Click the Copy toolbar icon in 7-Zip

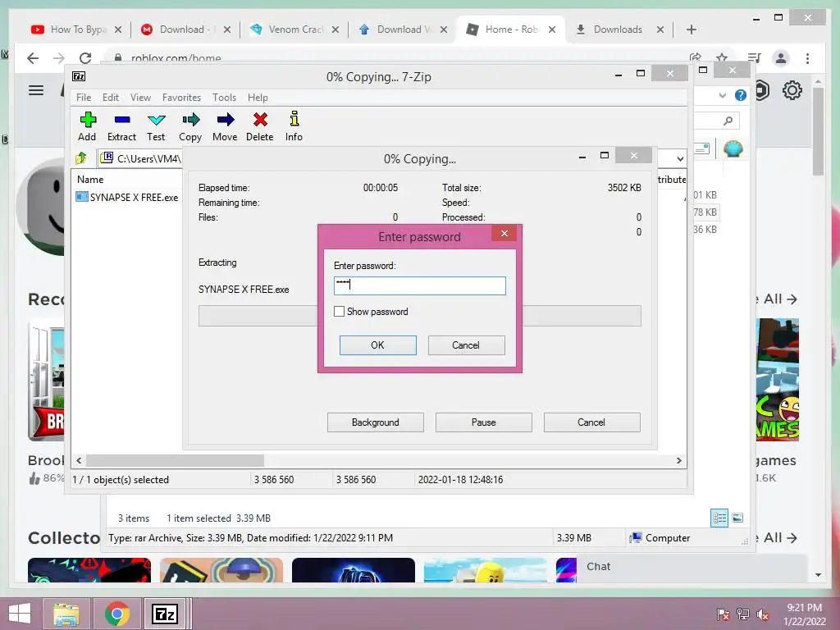coord(190,126)
